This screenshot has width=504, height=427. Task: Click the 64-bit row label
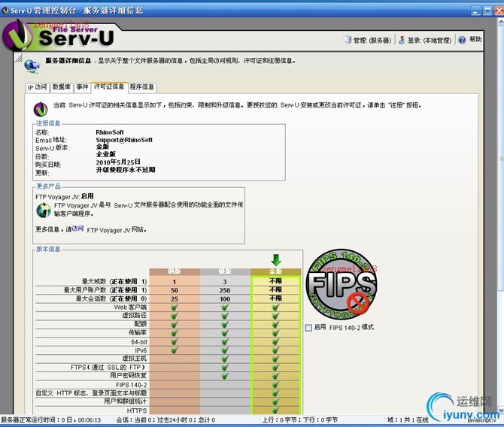[x=139, y=342]
